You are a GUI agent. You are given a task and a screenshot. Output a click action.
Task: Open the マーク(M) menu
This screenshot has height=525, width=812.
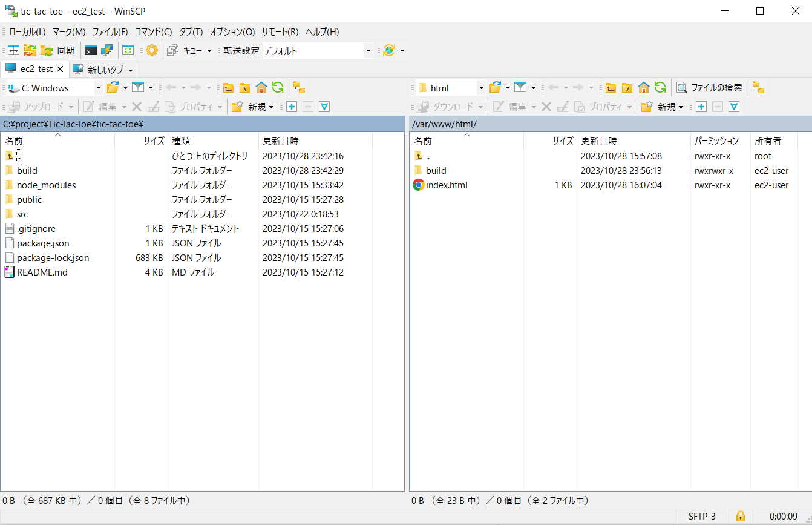[69, 31]
